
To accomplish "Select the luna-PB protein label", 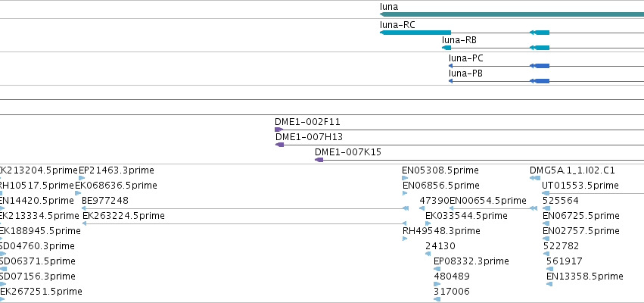I will (x=465, y=73).
